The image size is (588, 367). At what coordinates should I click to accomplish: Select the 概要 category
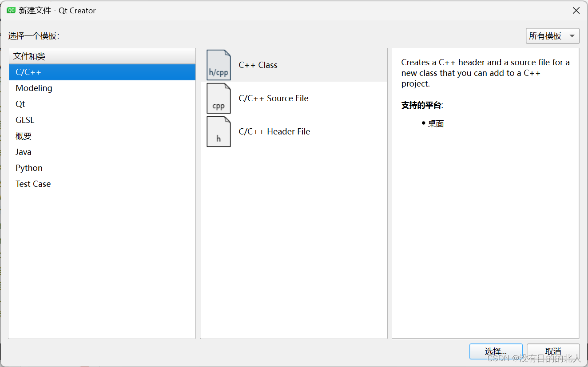23,136
